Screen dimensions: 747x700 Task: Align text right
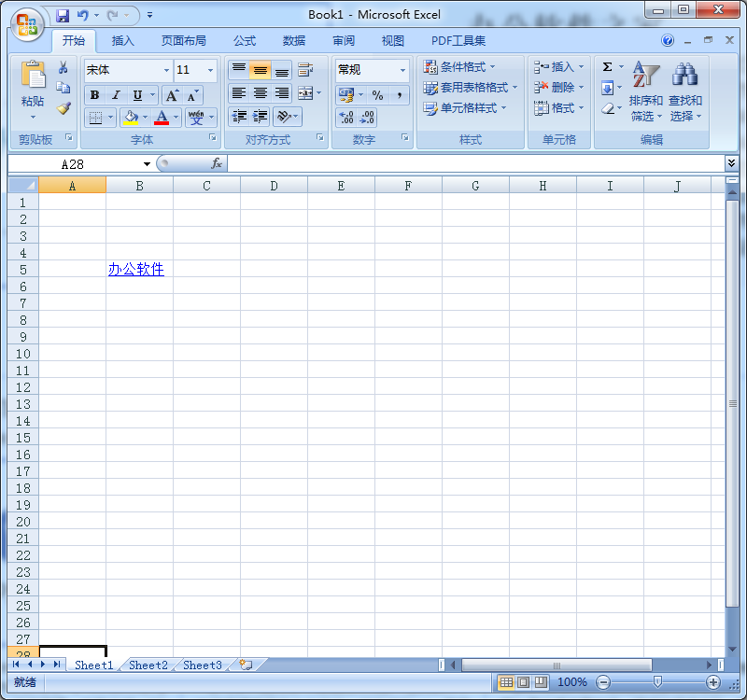click(282, 92)
